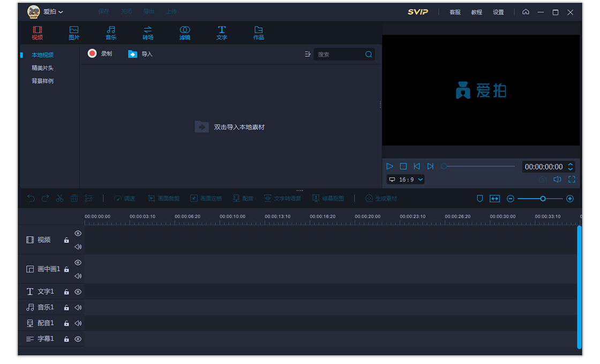Click the preview volume speaker icon

point(557,180)
